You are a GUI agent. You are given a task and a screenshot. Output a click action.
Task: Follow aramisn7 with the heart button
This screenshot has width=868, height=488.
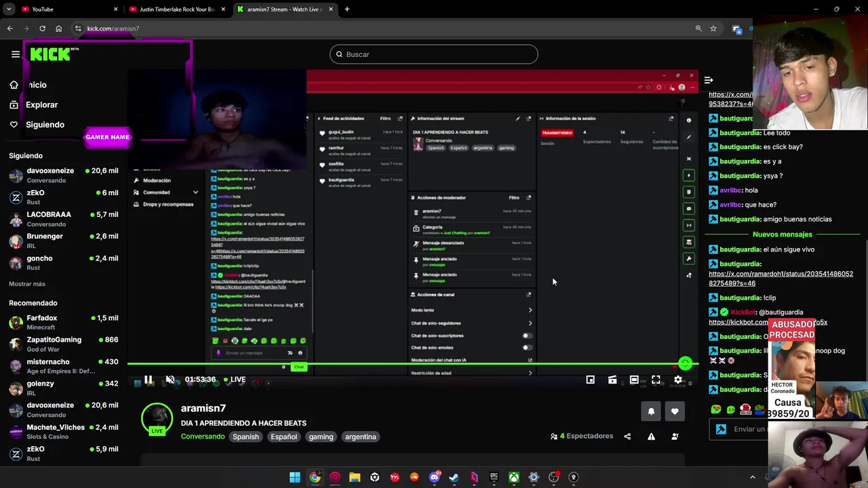click(675, 411)
